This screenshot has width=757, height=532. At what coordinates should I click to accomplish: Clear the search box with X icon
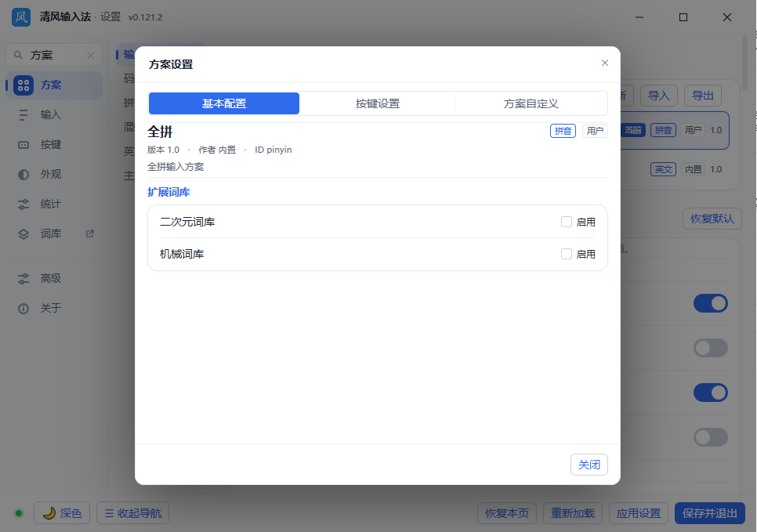(x=91, y=56)
